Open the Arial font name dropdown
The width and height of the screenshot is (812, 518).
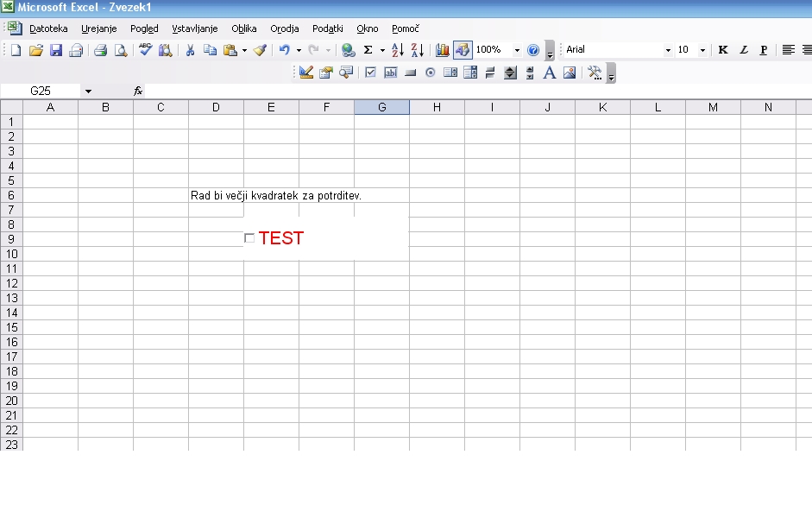(668, 50)
